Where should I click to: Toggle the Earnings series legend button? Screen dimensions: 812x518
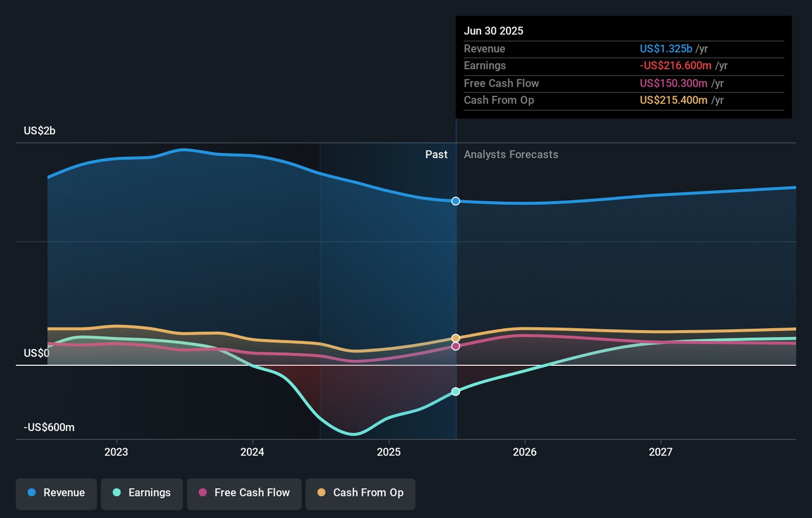(x=142, y=493)
